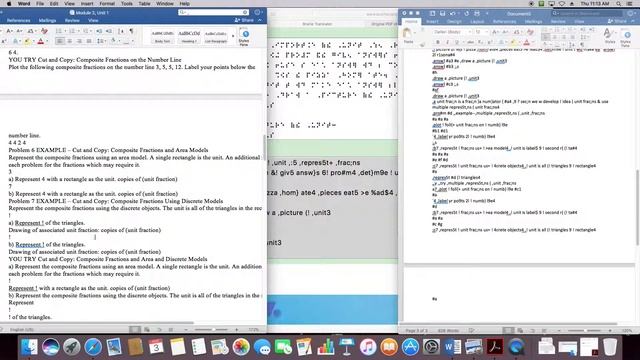Screen dimensions: 640x360
Task: Decrease indent in left Word window
Action: point(100,31)
